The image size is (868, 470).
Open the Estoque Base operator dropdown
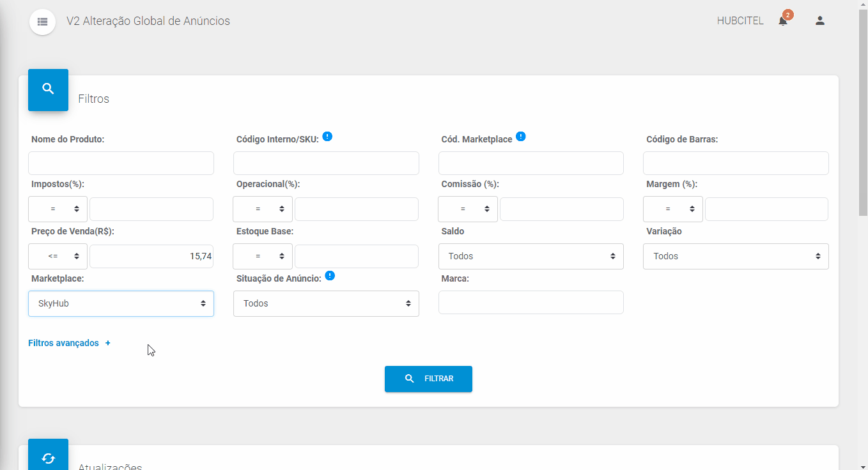[x=263, y=256]
